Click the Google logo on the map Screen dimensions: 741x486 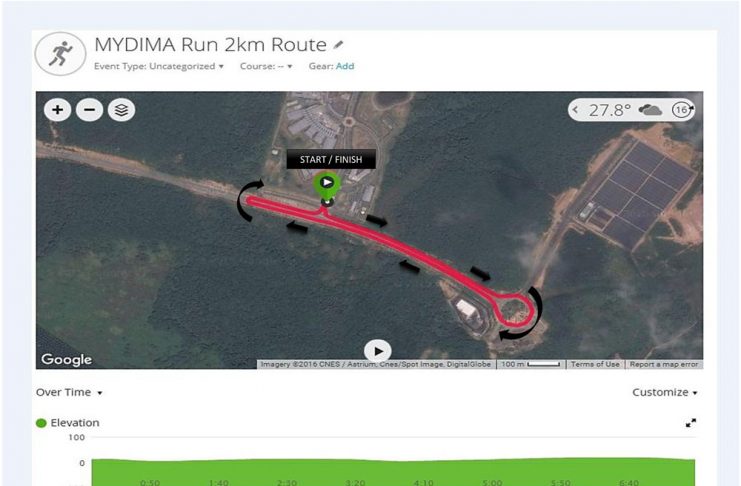pyautogui.click(x=67, y=360)
